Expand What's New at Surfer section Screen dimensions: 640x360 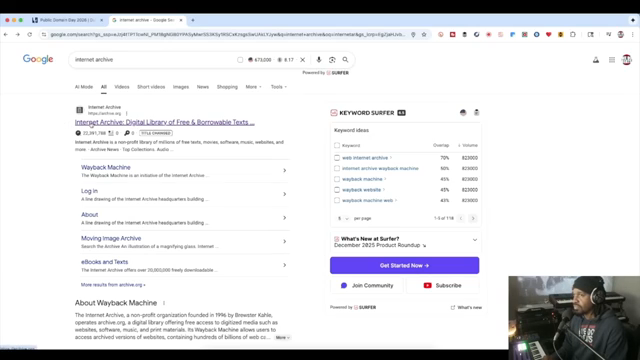475,240
